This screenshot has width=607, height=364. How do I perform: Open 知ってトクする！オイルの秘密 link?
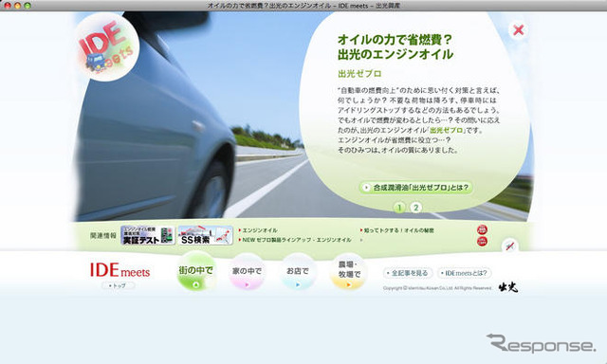[x=397, y=230]
